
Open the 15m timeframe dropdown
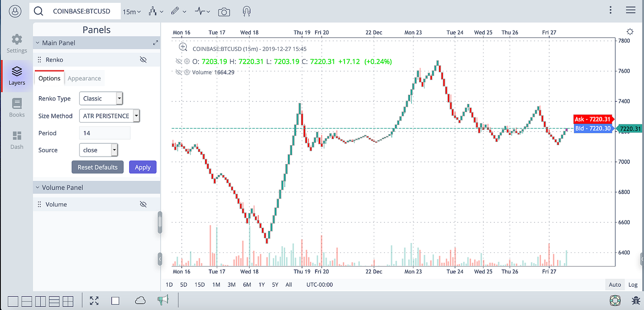click(x=132, y=12)
